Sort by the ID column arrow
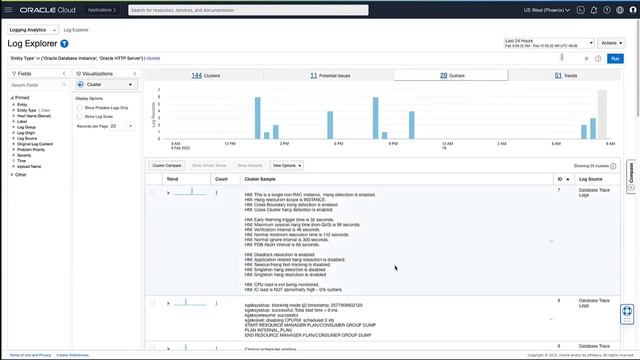 [568, 179]
